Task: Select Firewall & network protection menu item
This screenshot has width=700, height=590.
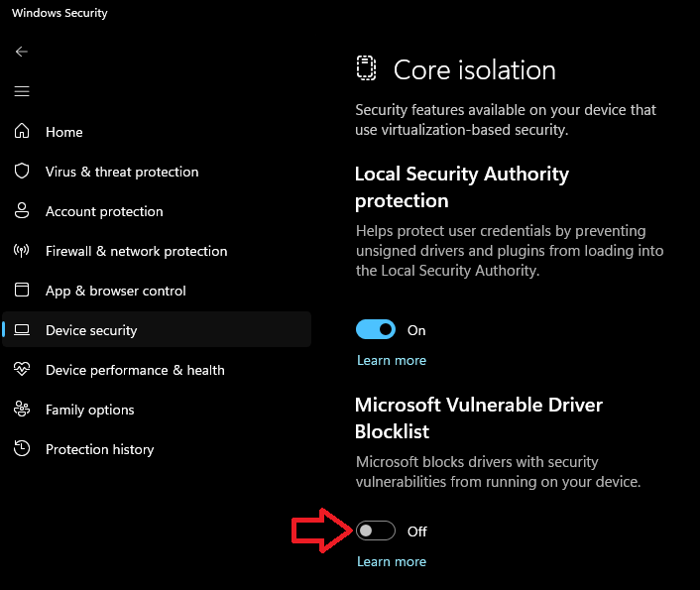Action: click(x=136, y=251)
